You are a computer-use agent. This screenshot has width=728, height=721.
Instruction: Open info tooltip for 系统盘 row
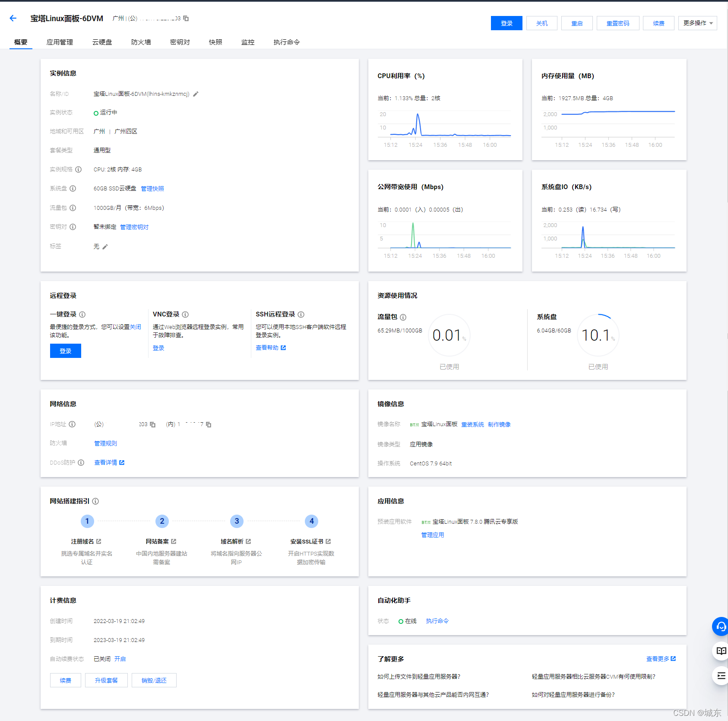(x=73, y=188)
